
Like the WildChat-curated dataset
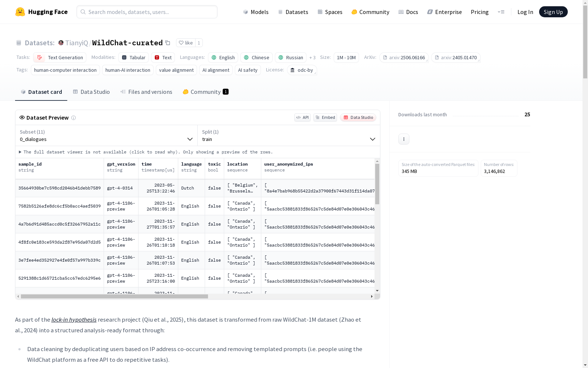pos(186,43)
